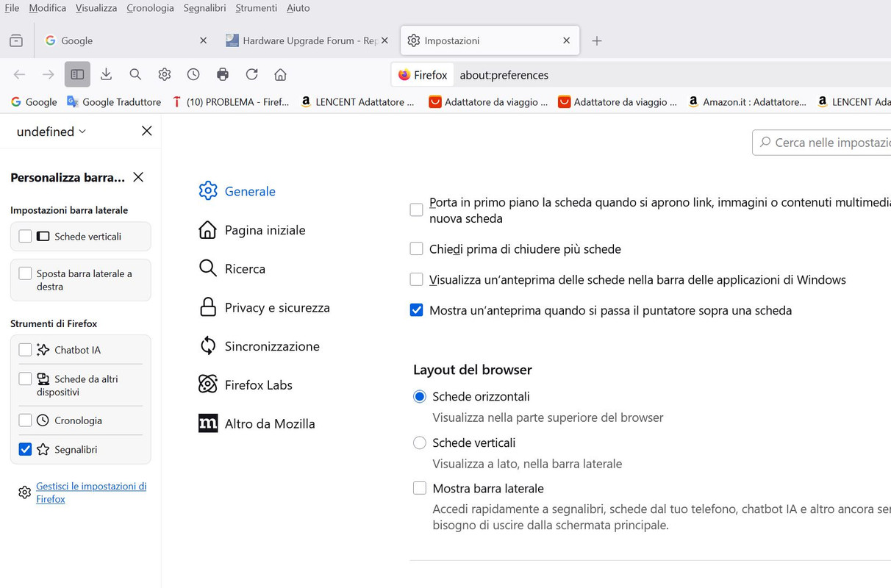Image resolution: width=891 pixels, height=588 pixels.
Task: Open the Aiuto menu
Action: click(x=298, y=8)
